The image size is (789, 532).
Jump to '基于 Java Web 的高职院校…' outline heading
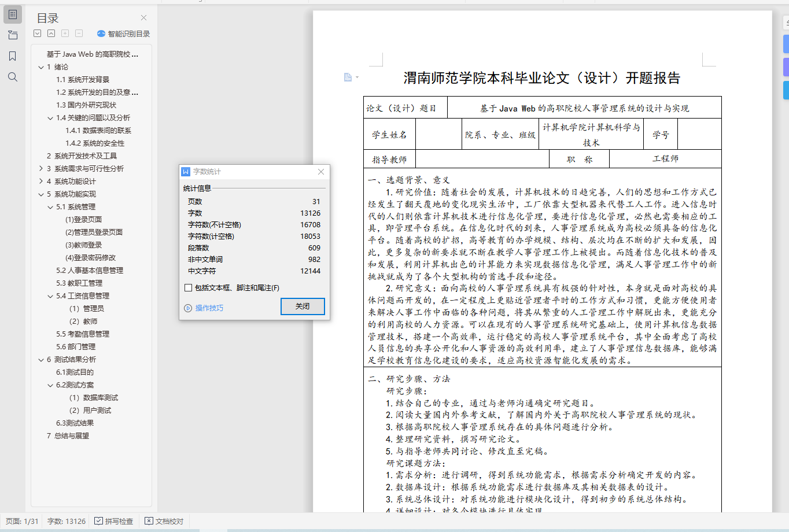click(93, 54)
